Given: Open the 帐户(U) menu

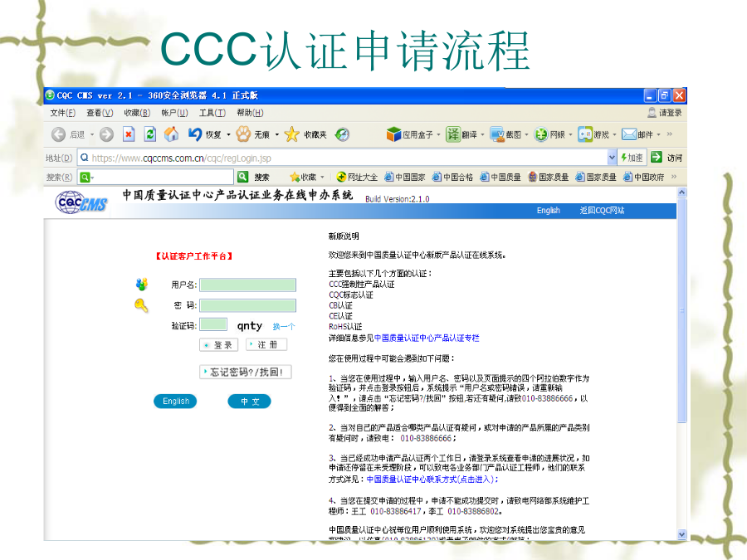Looking at the screenshot, I should tap(174, 113).
